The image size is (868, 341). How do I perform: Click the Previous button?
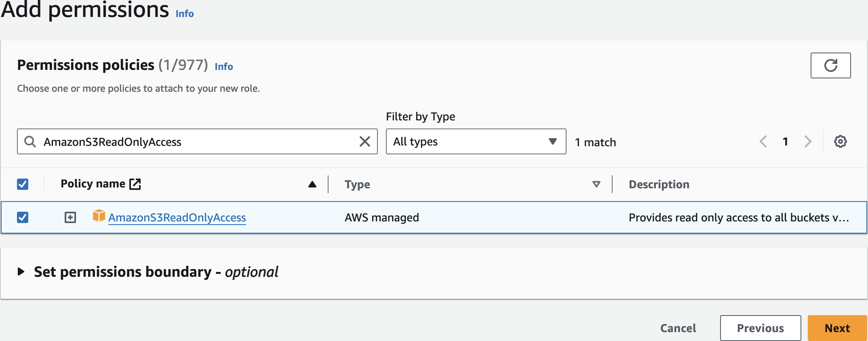coord(760,328)
